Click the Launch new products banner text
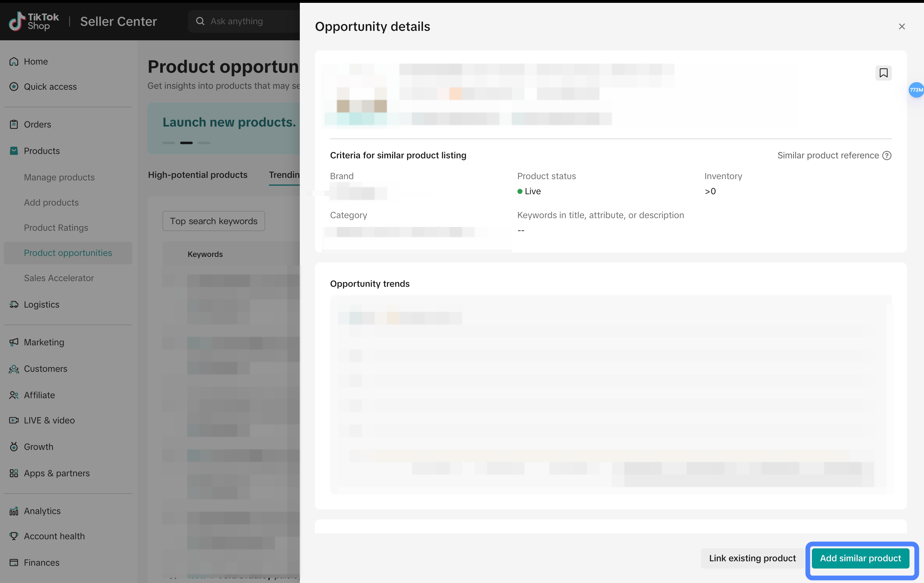 click(229, 122)
